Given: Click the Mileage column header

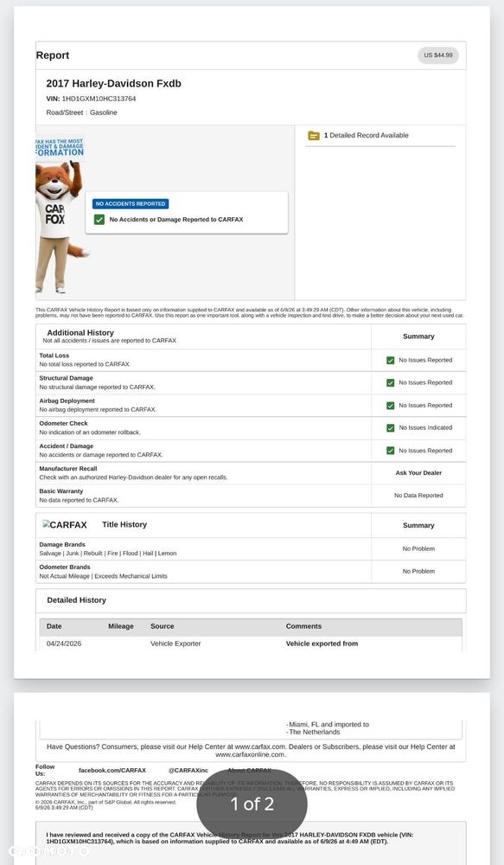Looking at the screenshot, I should 121,626.
